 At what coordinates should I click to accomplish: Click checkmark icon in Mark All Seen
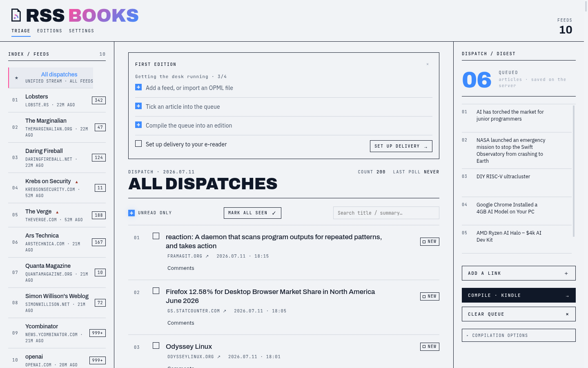274,213
